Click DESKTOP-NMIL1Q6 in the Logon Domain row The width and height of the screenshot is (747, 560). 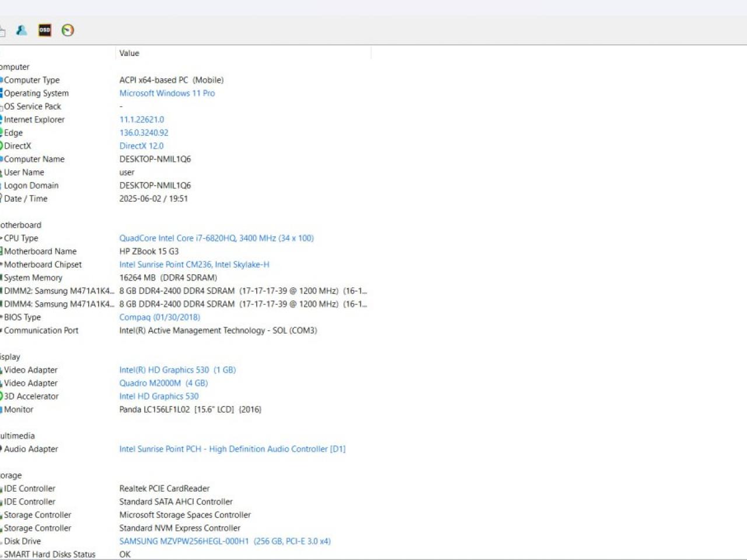click(x=155, y=185)
